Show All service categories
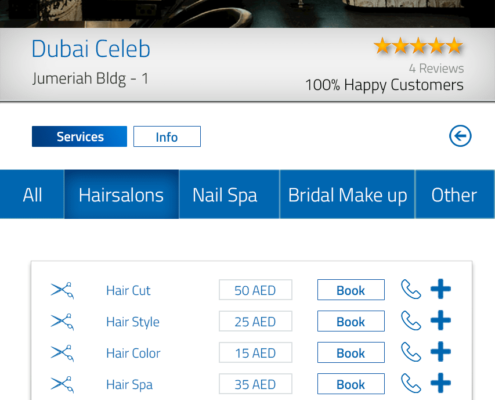 pos(32,194)
